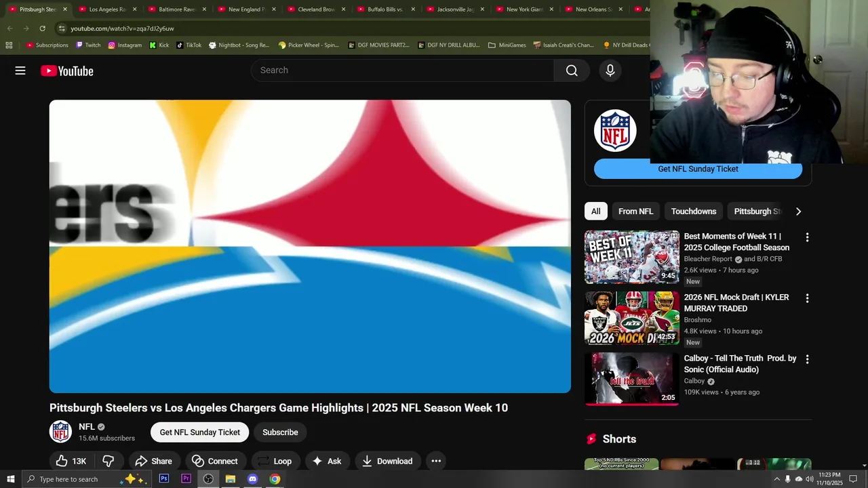Click the 2026 NFL Mock Draft title
Image resolution: width=868 pixels, height=488 pixels.
736,303
